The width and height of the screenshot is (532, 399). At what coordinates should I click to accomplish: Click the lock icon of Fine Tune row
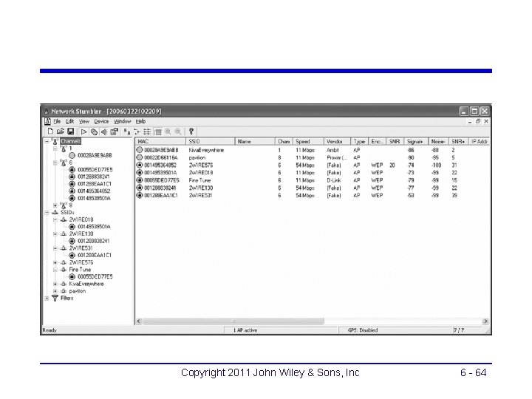tap(140, 180)
